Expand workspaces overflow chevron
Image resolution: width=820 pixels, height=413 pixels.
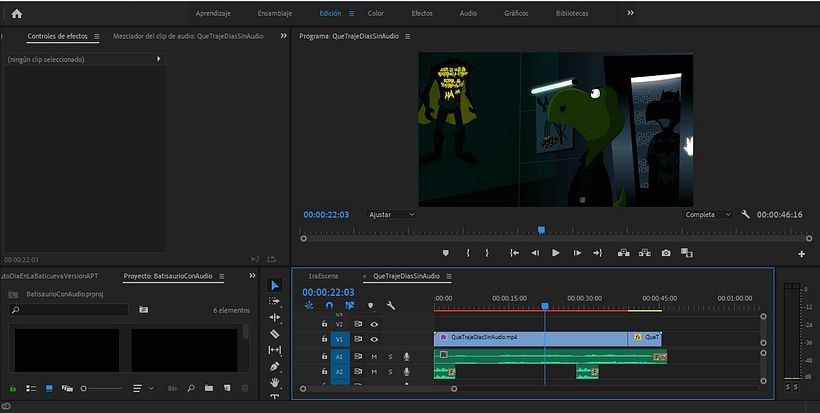tap(630, 13)
